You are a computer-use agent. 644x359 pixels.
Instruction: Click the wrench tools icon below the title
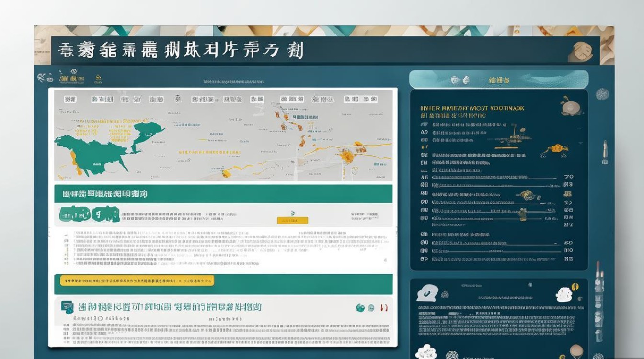[42, 77]
